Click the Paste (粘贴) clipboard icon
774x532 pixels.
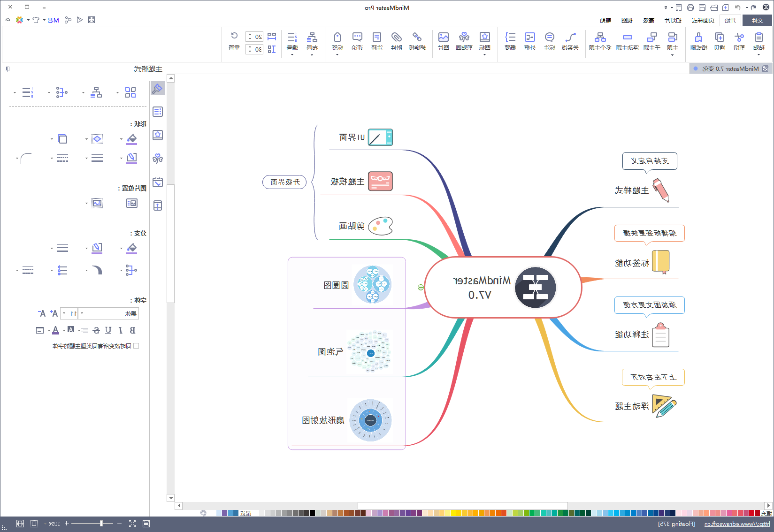pos(759,38)
